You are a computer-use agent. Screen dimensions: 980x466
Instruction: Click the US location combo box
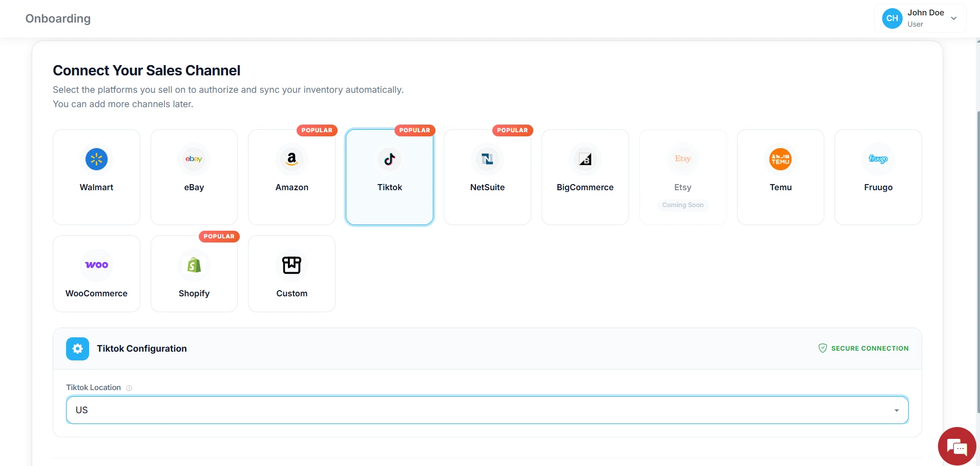tap(487, 410)
